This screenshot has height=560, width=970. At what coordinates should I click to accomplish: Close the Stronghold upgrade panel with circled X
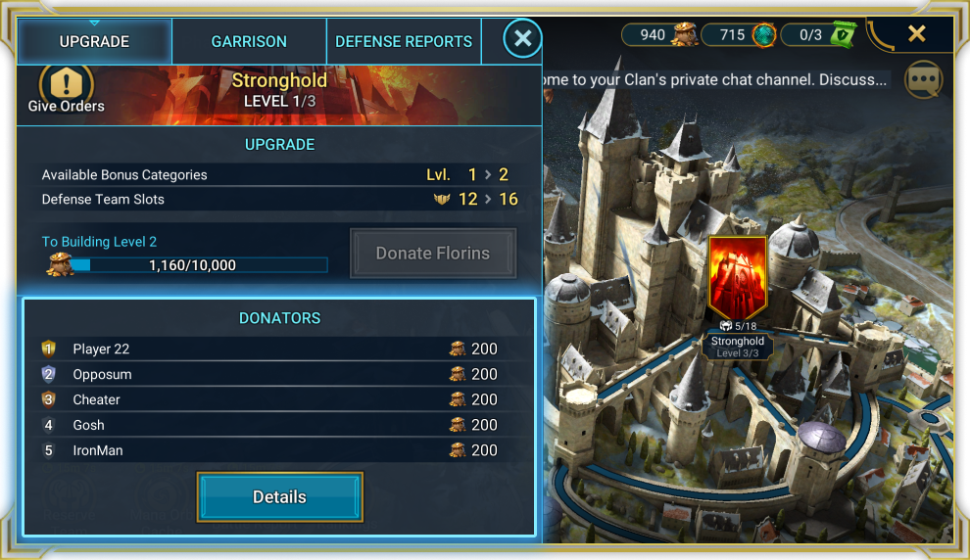click(523, 39)
